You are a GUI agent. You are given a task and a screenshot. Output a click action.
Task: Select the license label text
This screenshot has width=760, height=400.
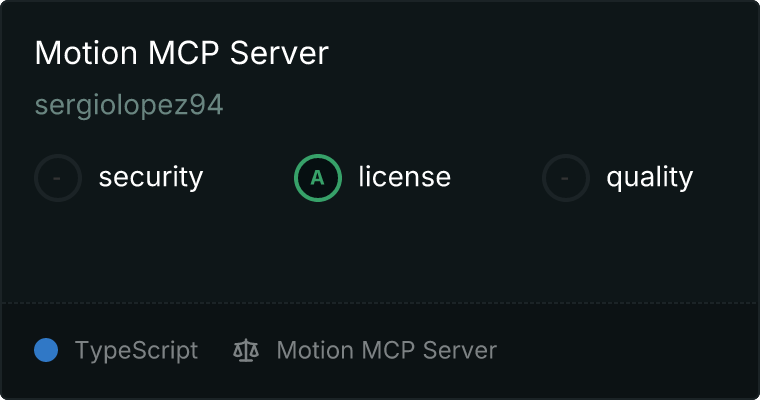click(x=405, y=176)
